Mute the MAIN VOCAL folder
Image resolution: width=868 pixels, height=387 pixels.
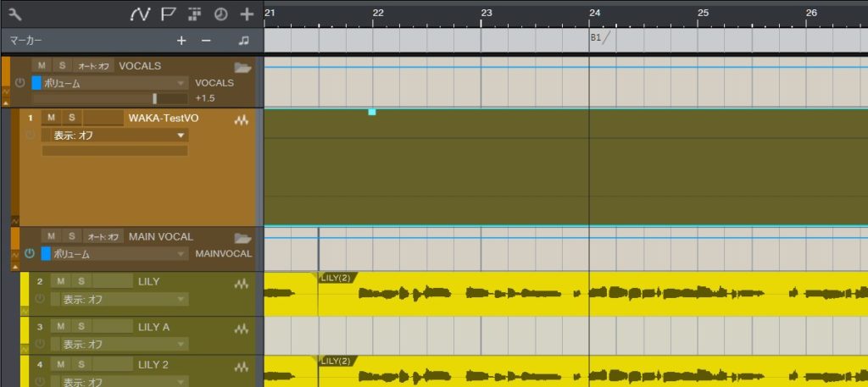[51, 236]
